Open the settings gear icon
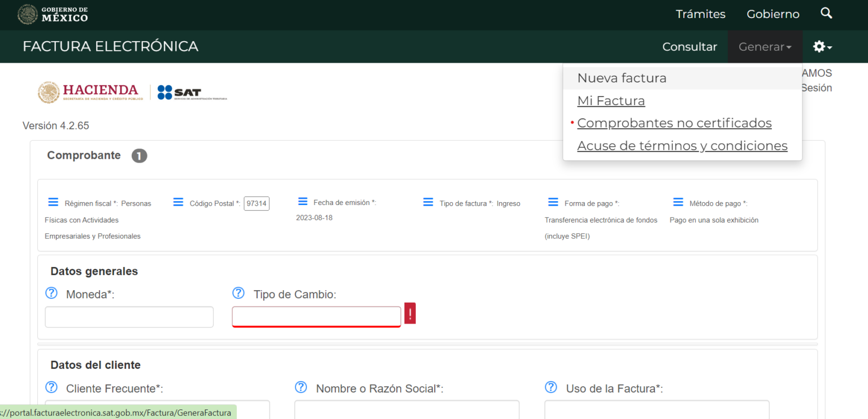Screen dimensions: 868x419 (818, 46)
